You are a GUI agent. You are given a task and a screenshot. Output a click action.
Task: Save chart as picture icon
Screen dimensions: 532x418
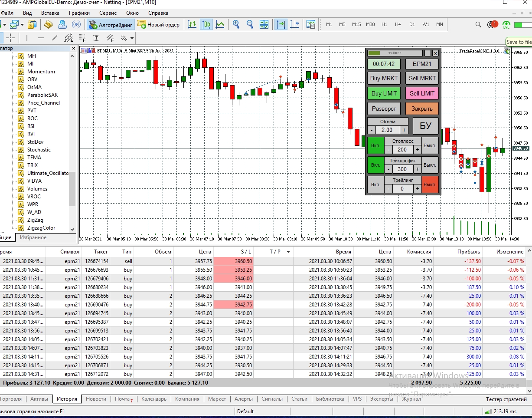coord(311,25)
